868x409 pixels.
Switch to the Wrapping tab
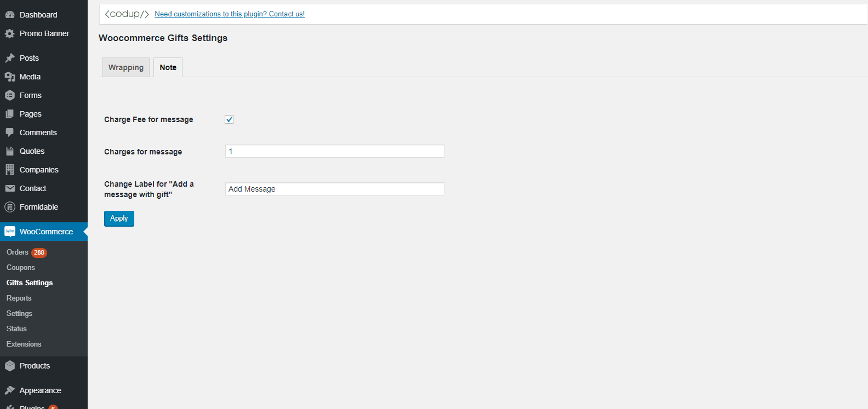[126, 67]
